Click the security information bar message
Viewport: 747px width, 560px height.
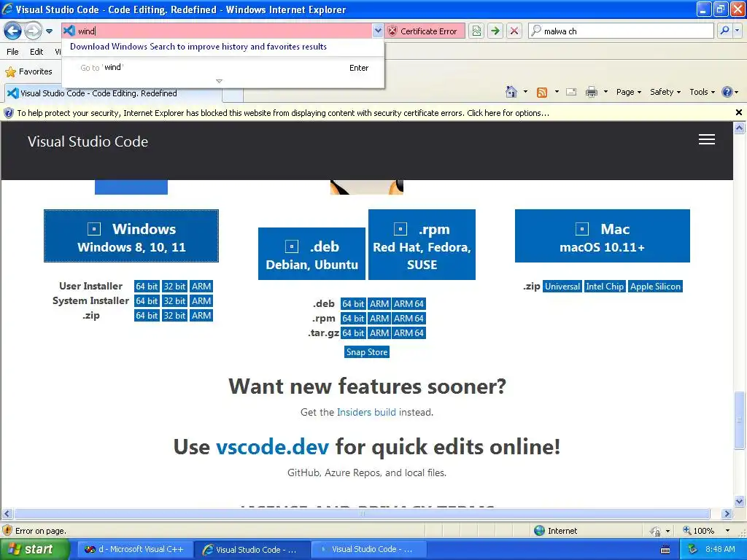pyautogui.click(x=283, y=113)
